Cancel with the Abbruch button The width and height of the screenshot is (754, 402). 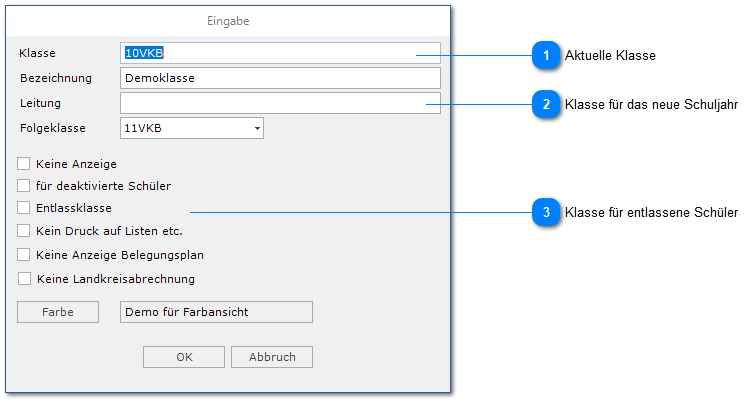pyautogui.click(x=271, y=357)
